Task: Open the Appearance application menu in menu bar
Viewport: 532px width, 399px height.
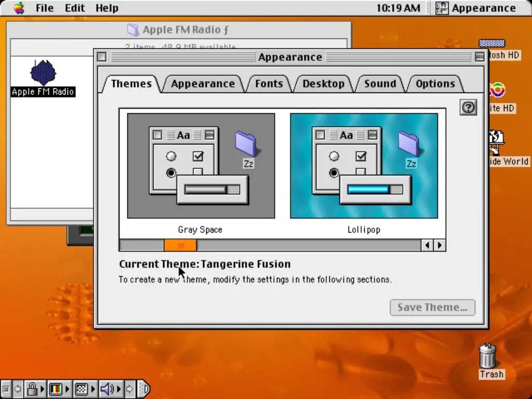Action: 476,8
